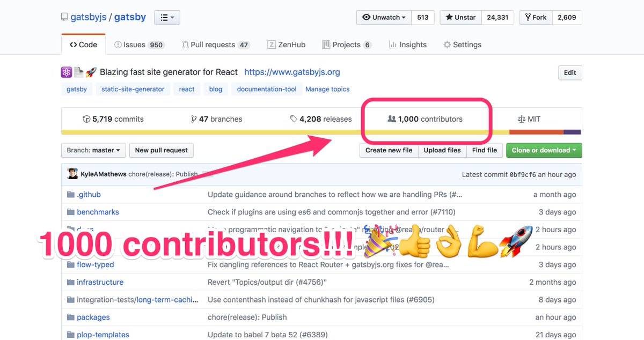View the MIT license
Viewport: 644px width, 340px height.
click(x=529, y=119)
